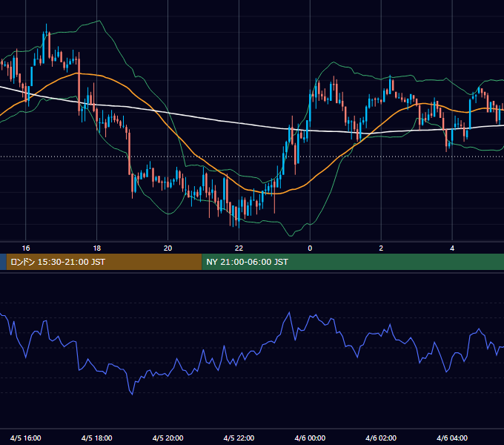This screenshot has width=504, height=445.
Task: Click the London 15:30-21:00 JST session bar
Action: [x=105, y=262]
